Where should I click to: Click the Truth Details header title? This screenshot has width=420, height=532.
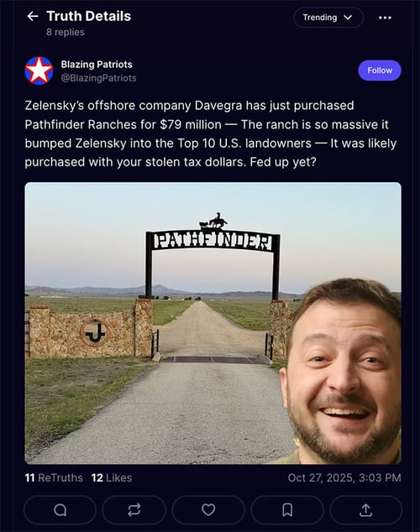pos(88,16)
